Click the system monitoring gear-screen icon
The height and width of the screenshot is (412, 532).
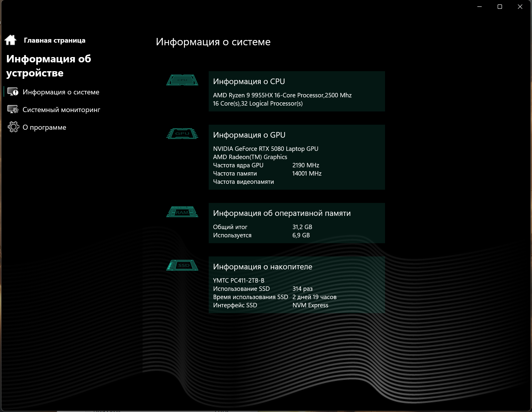tap(13, 109)
